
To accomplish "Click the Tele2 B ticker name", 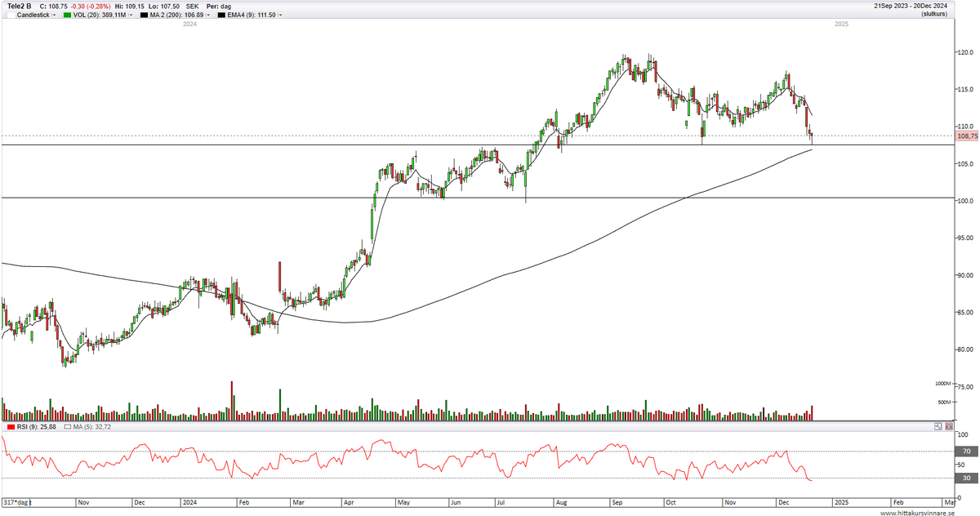I will 19,6.
